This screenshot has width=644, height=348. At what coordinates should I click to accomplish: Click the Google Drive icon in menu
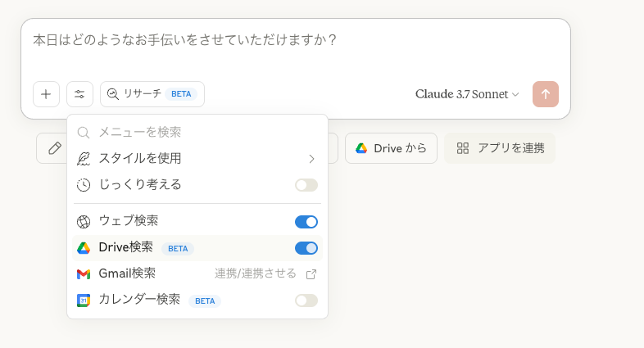point(84,248)
